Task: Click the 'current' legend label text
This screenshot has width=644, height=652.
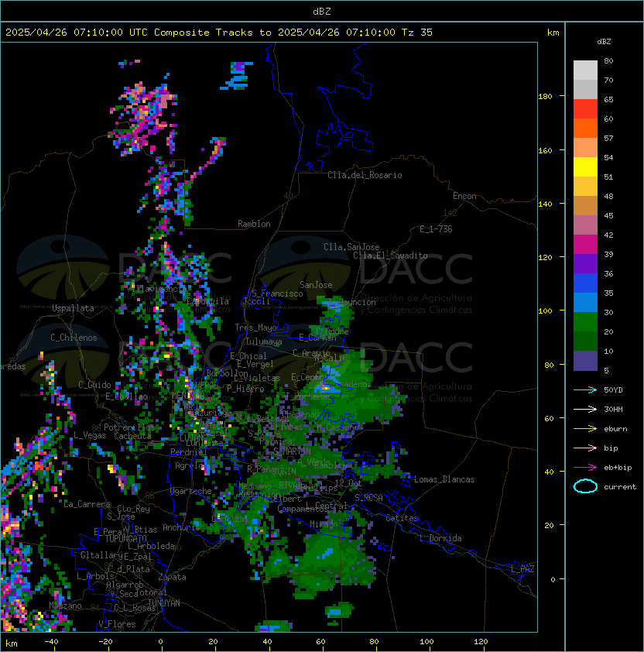Action: (x=620, y=487)
